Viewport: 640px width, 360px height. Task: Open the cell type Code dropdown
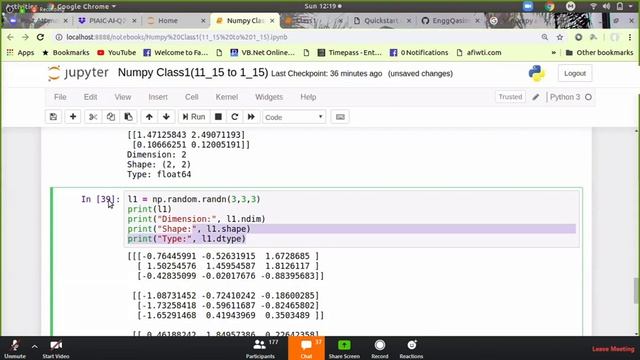(x=294, y=117)
